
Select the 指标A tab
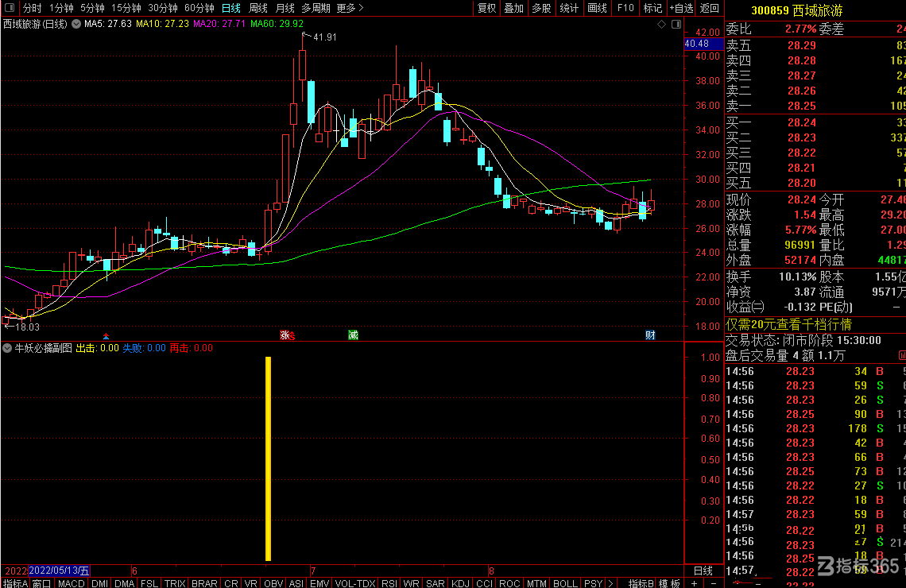15,583
